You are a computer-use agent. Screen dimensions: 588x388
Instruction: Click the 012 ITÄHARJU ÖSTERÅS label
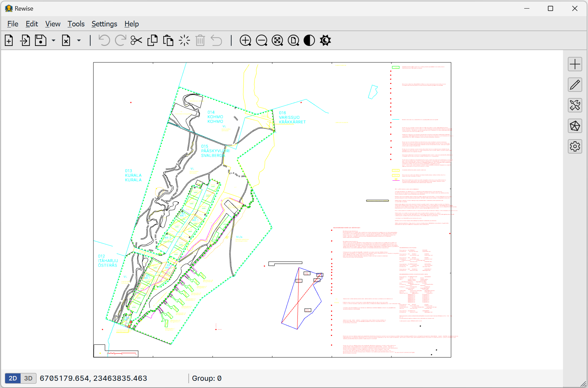[108, 260]
